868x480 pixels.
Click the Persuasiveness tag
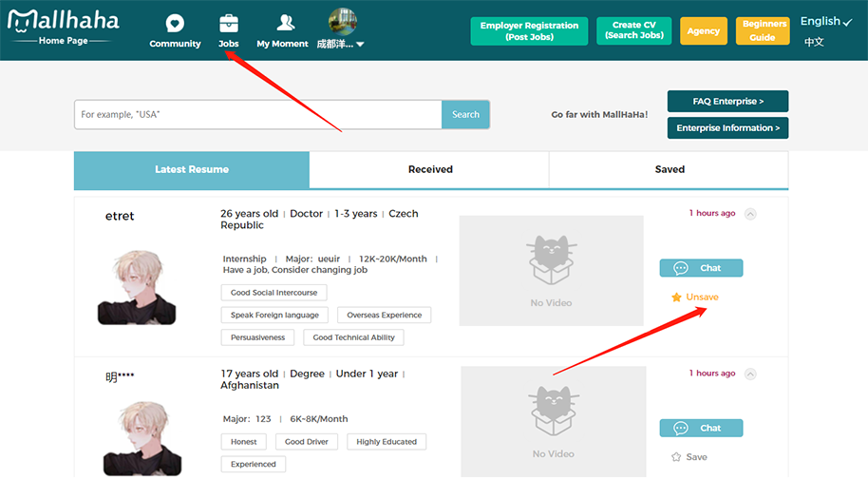(258, 337)
